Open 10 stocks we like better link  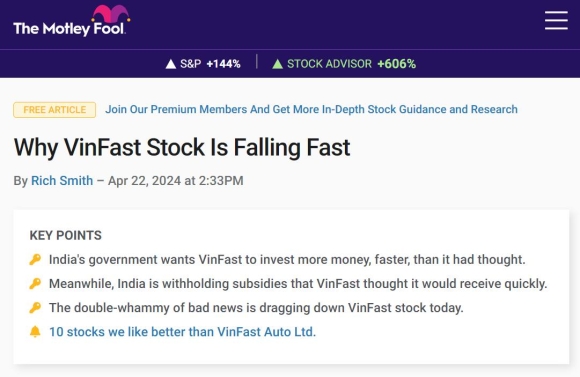[182, 332]
